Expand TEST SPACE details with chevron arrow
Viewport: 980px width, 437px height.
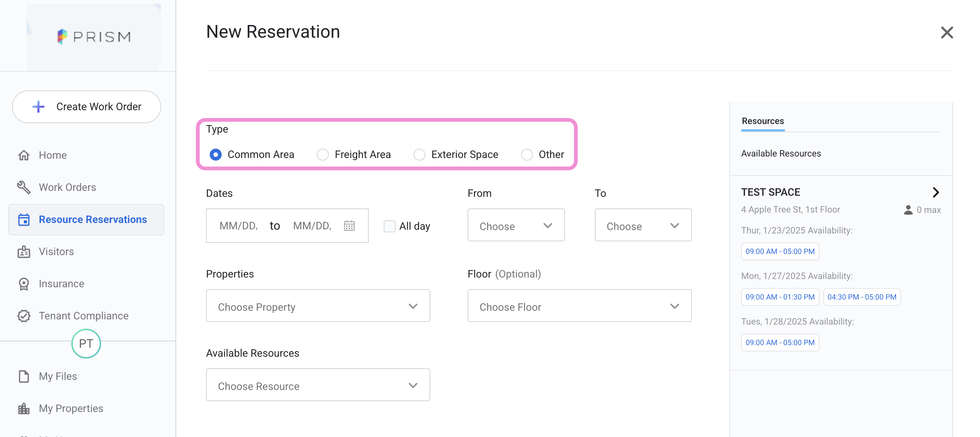936,192
